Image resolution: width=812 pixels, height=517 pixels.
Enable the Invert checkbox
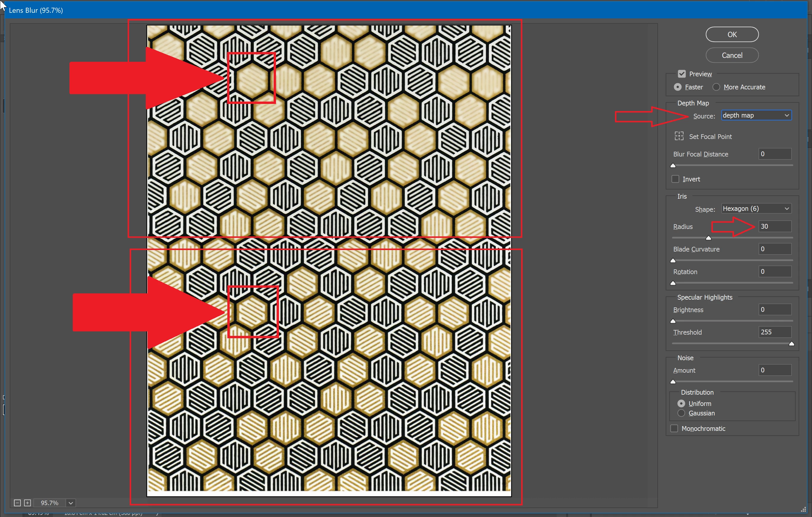[675, 179]
